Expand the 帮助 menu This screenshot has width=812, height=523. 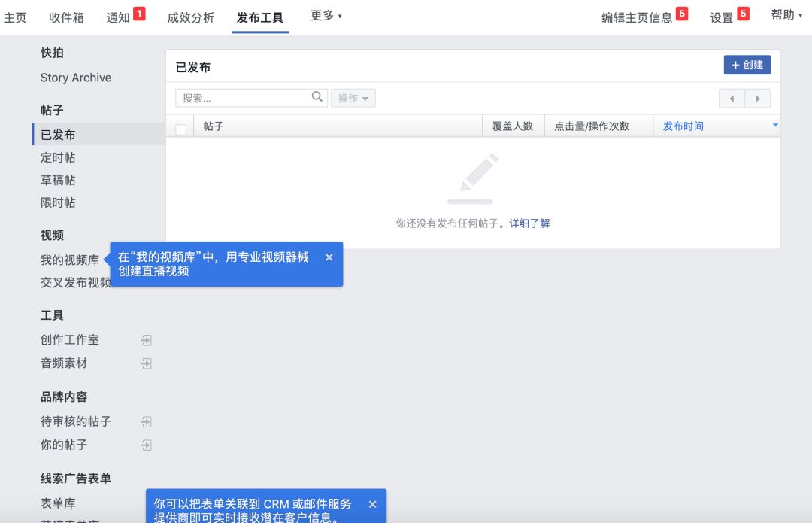[786, 15]
